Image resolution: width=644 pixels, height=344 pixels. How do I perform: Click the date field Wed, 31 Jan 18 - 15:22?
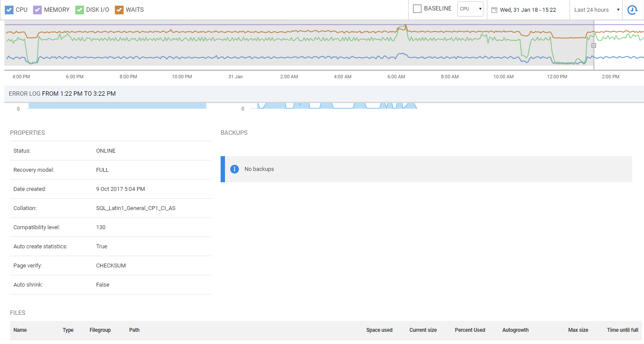point(528,10)
